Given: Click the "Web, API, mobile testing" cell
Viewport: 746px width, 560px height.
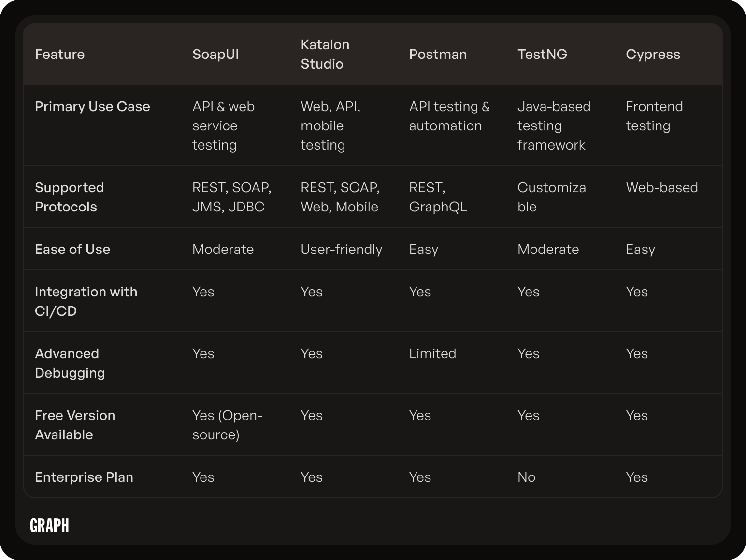Looking at the screenshot, I should (330, 126).
